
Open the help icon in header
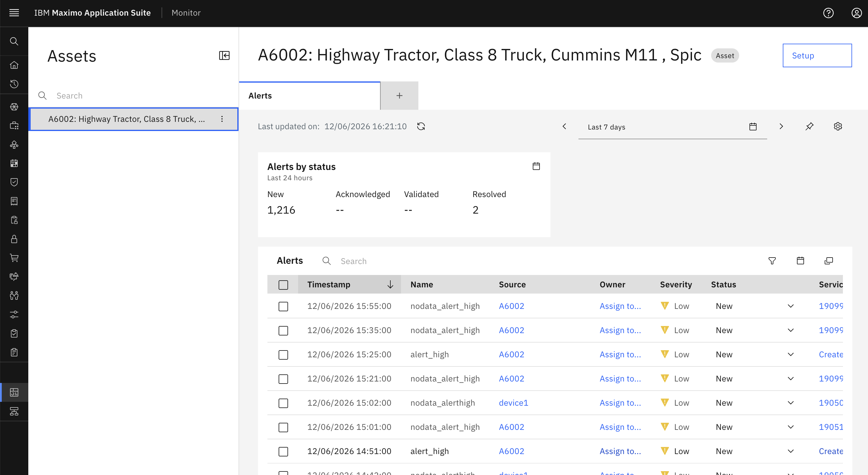828,13
